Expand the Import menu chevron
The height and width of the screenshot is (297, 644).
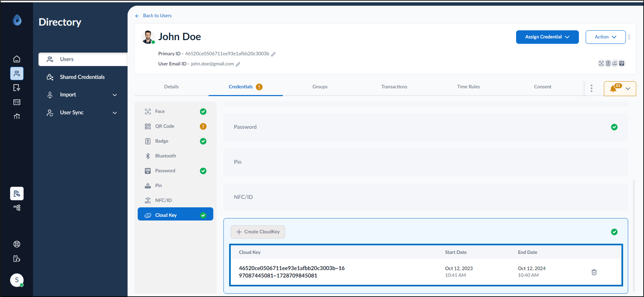115,95
